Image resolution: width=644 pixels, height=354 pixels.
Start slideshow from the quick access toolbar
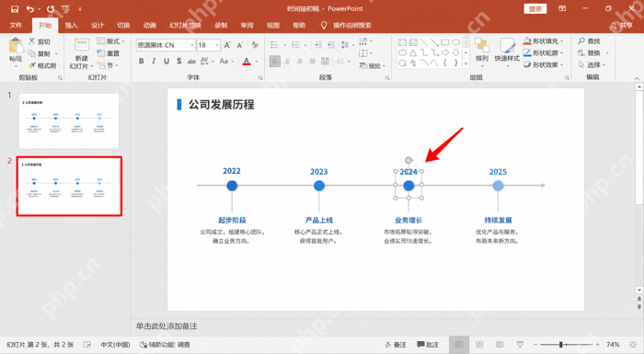click(x=65, y=8)
